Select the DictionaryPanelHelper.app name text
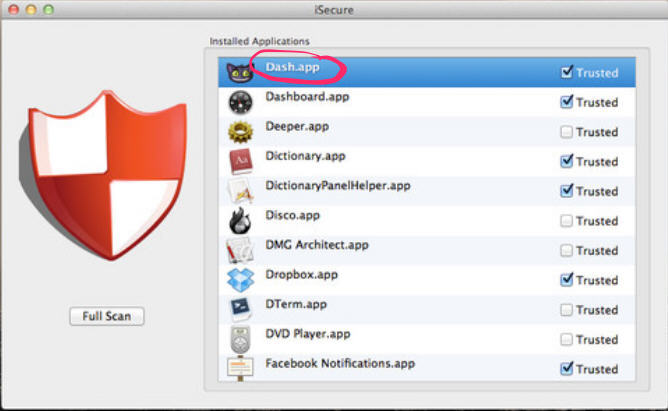Image resolution: width=668 pixels, height=411 pixels. point(338,186)
